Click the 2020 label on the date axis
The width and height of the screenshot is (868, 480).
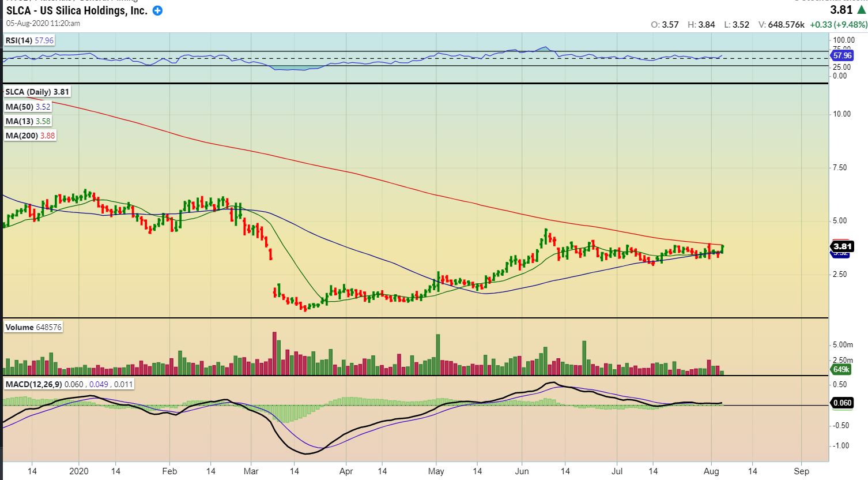tap(79, 471)
